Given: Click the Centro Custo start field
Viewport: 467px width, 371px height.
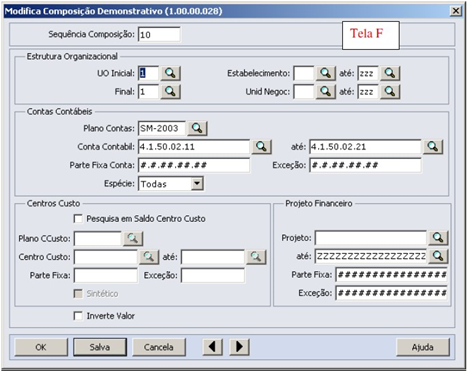Looking at the screenshot, I should (x=105, y=257).
